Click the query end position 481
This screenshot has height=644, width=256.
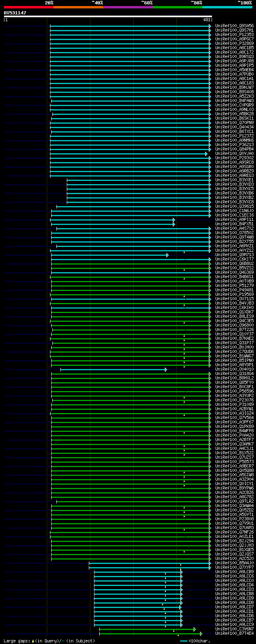(x=207, y=20)
